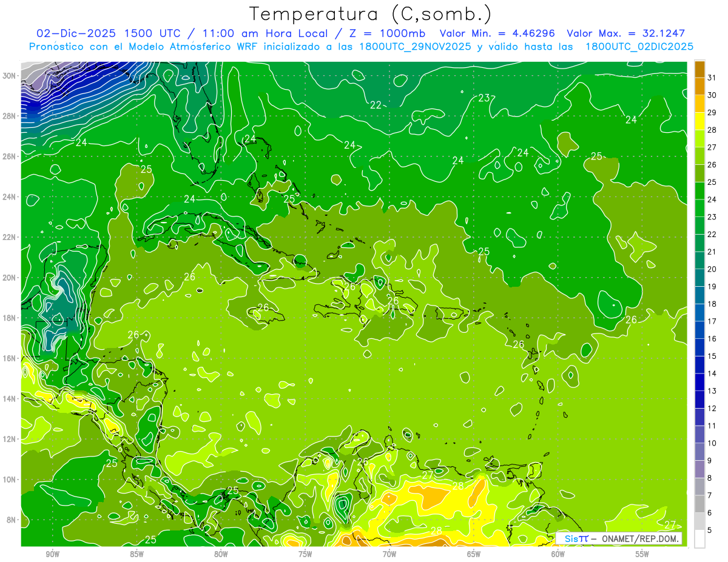Click "Valor Min. = 4.46296" text

point(497,33)
